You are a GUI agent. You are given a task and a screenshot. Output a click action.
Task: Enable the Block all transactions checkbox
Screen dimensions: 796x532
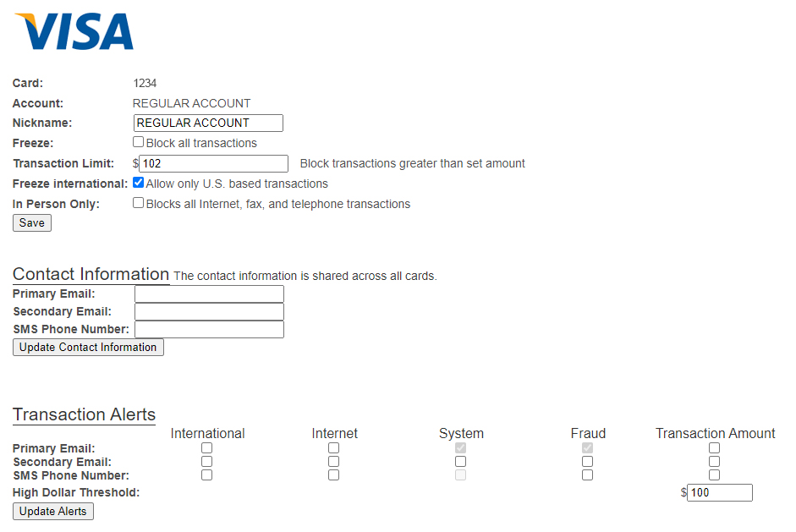point(137,141)
